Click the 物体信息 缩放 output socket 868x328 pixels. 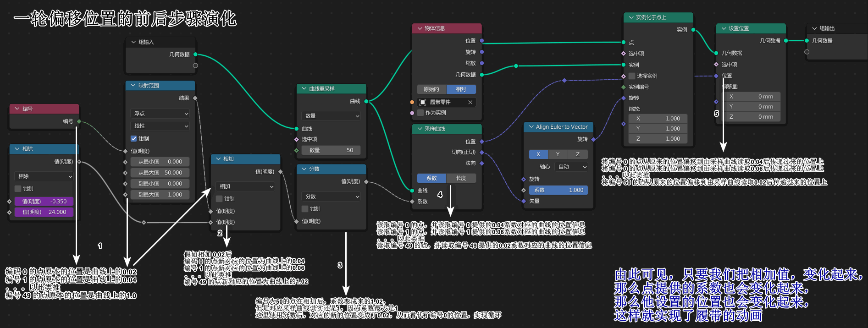coord(482,63)
